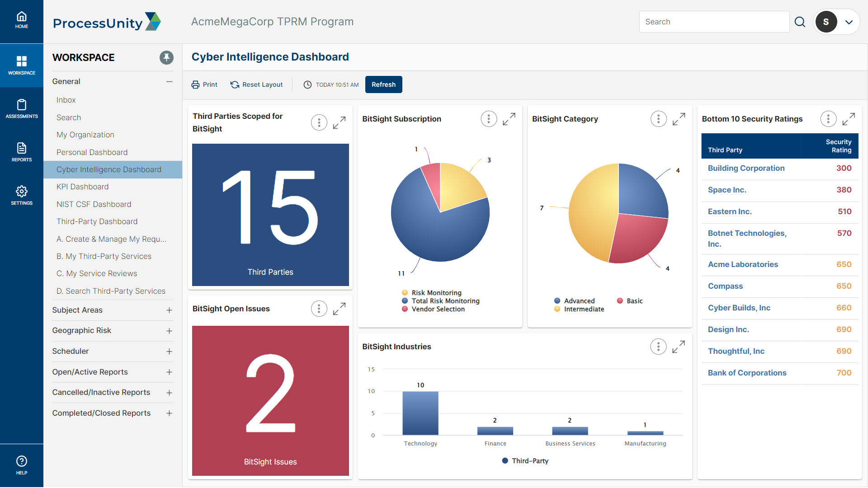Expand Cancelled/Inactive Reports section

point(170,393)
